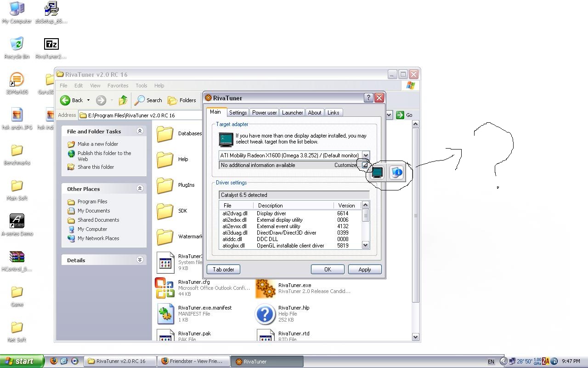Open the File menu in Explorer

[63, 86]
